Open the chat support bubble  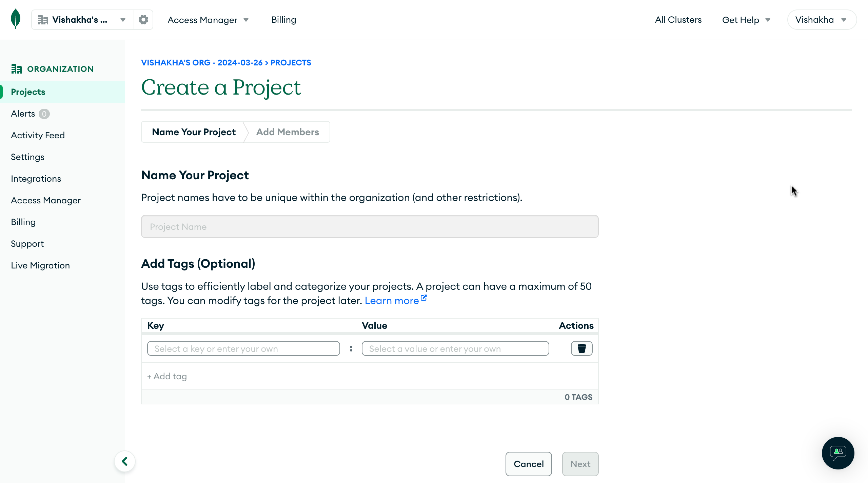click(837, 453)
